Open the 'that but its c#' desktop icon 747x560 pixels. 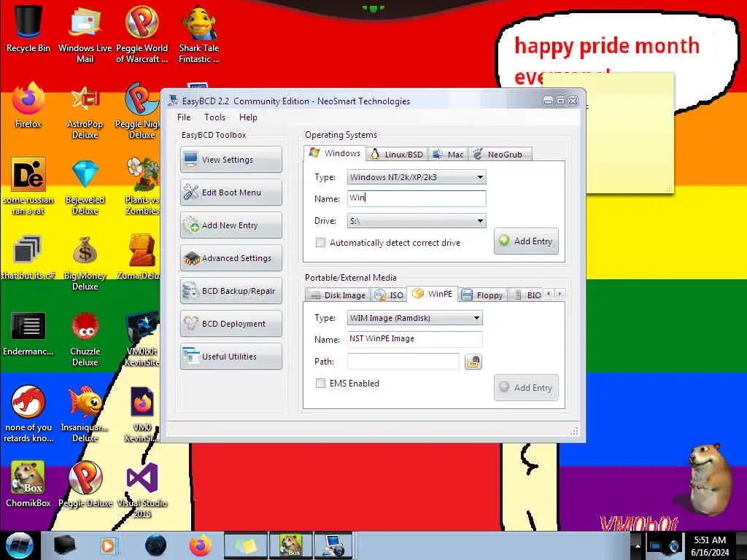click(x=28, y=257)
